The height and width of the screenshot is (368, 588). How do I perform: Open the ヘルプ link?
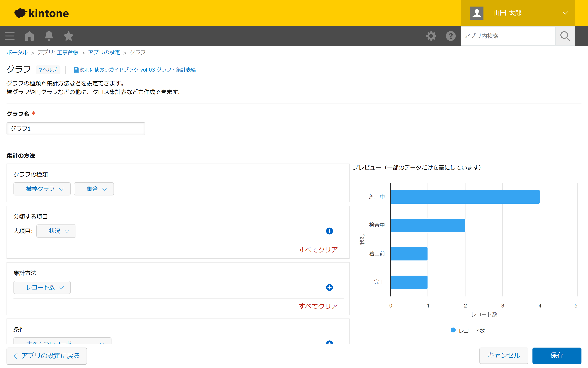(x=48, y=70)
